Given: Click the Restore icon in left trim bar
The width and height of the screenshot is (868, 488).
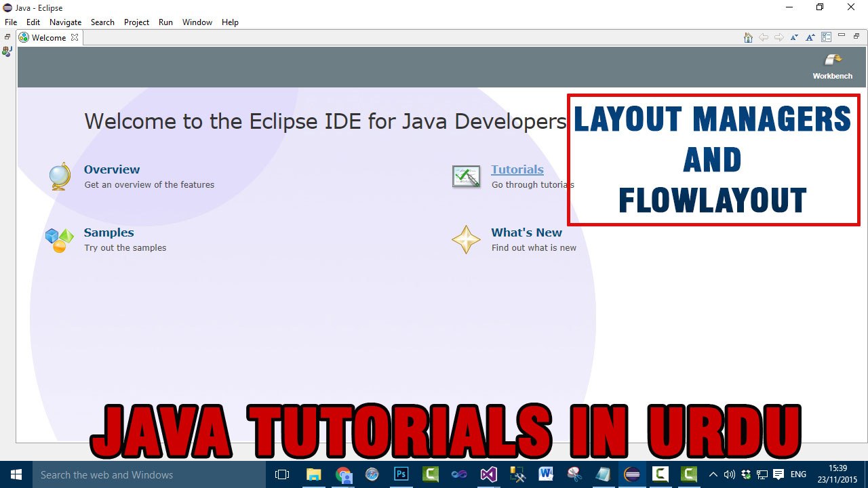Looking at the screenshot, I should pos(7,37).
